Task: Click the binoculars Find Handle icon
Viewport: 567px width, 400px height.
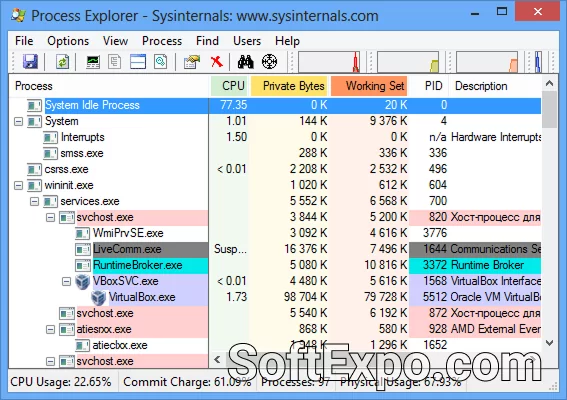Action: click(246, 61)
